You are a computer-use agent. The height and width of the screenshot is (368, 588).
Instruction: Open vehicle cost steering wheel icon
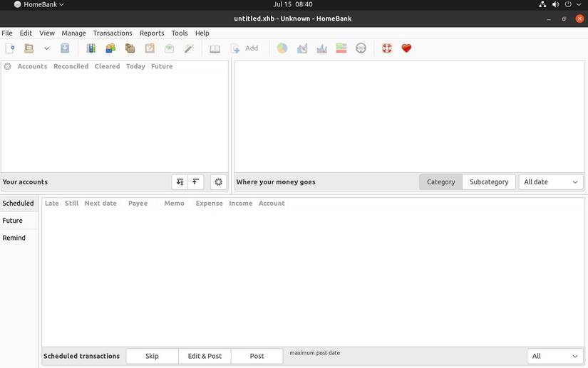pyautogui.click(x=361, y=48)
